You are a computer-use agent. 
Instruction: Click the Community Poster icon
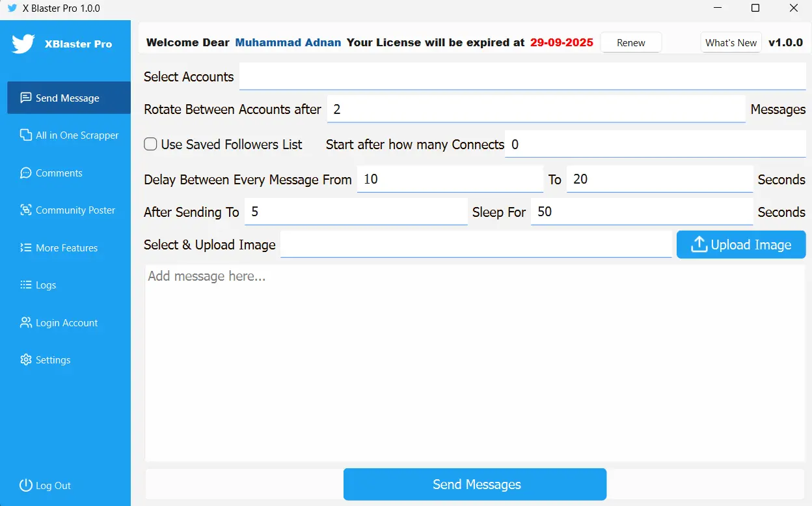[26, 210]
